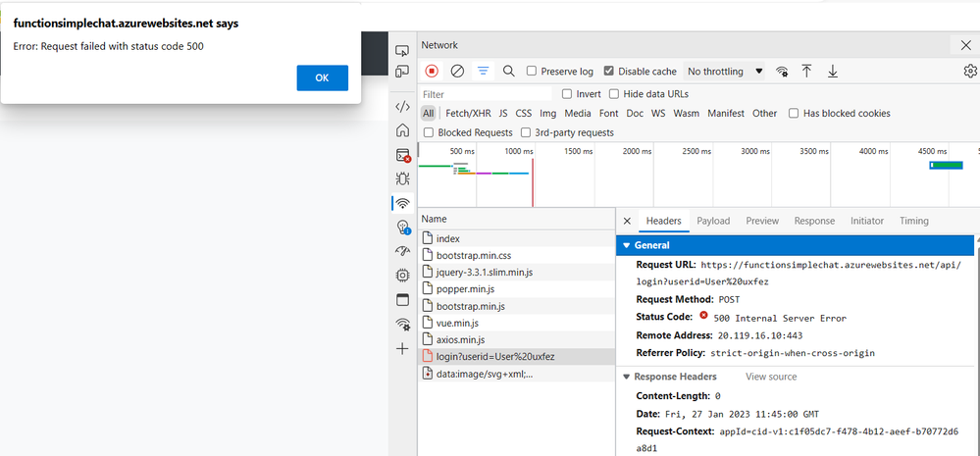The width and height of the screenshot is (980, 456).
Task: Switch to the Payload tab
Action: coord(713,221)
